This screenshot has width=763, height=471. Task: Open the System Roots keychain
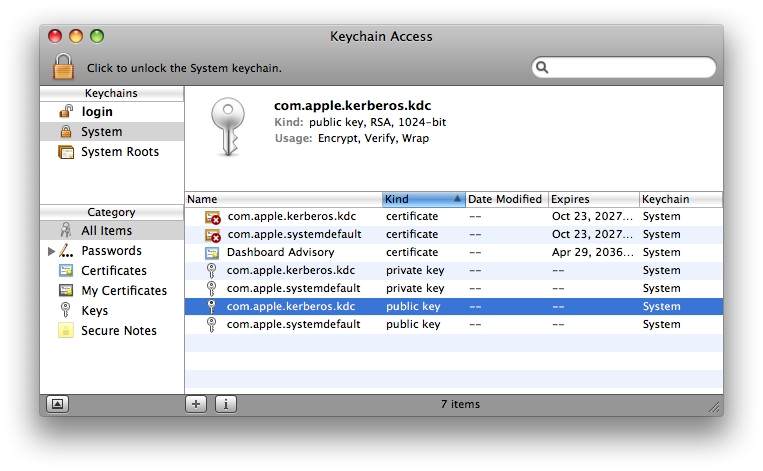click(119, 152)
